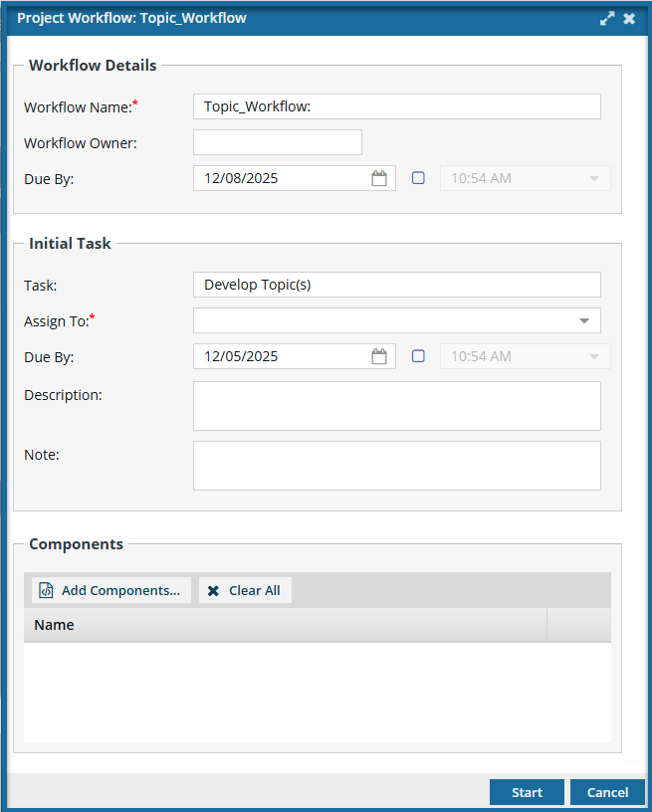Open calendar picker for workflow due date
Screen dimensions: 652x812
[378, 178]
